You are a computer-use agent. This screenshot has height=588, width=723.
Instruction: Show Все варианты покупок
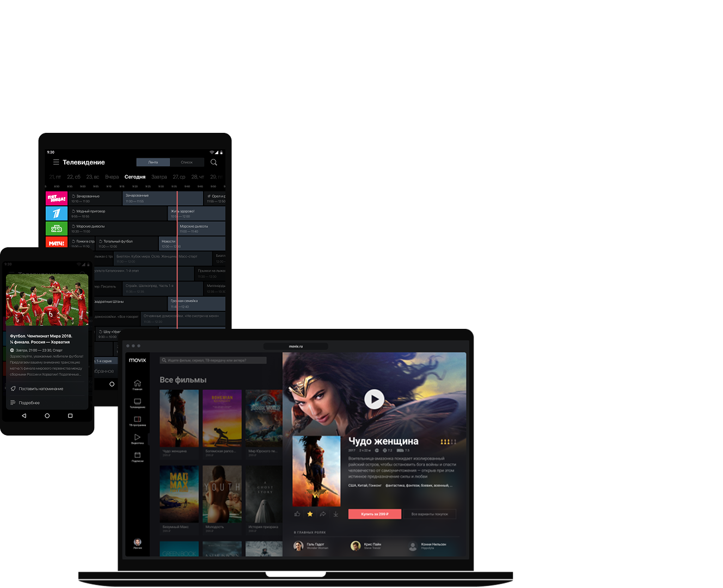coord(430,514)
